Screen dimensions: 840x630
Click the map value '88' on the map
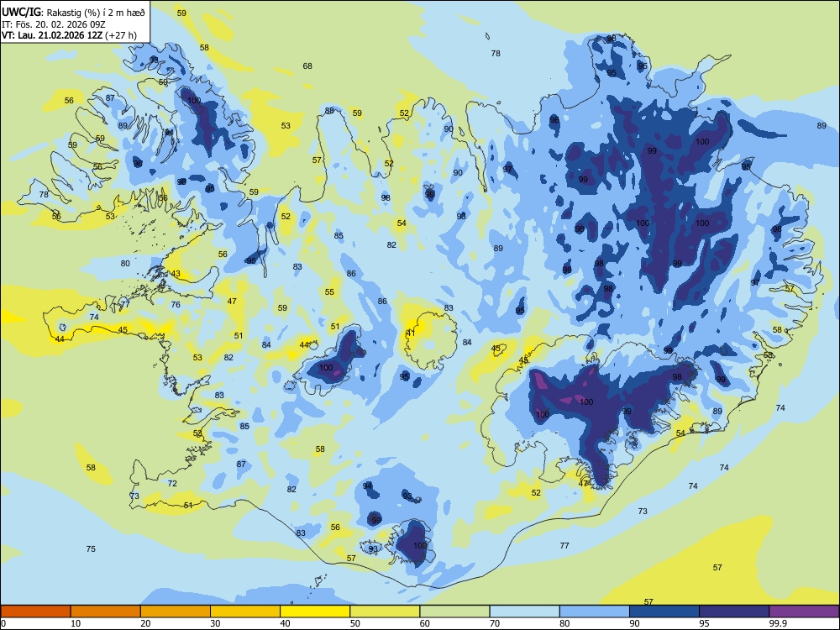click(x=329, y=110)
